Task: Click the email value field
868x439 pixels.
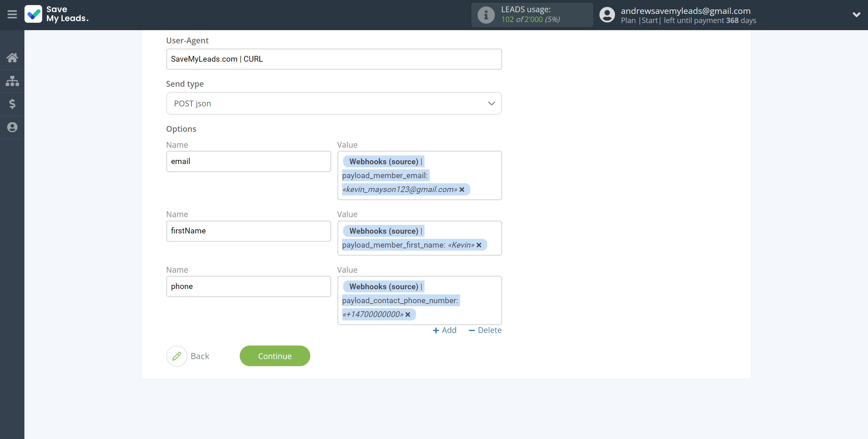Action: (x=419, y=175)
